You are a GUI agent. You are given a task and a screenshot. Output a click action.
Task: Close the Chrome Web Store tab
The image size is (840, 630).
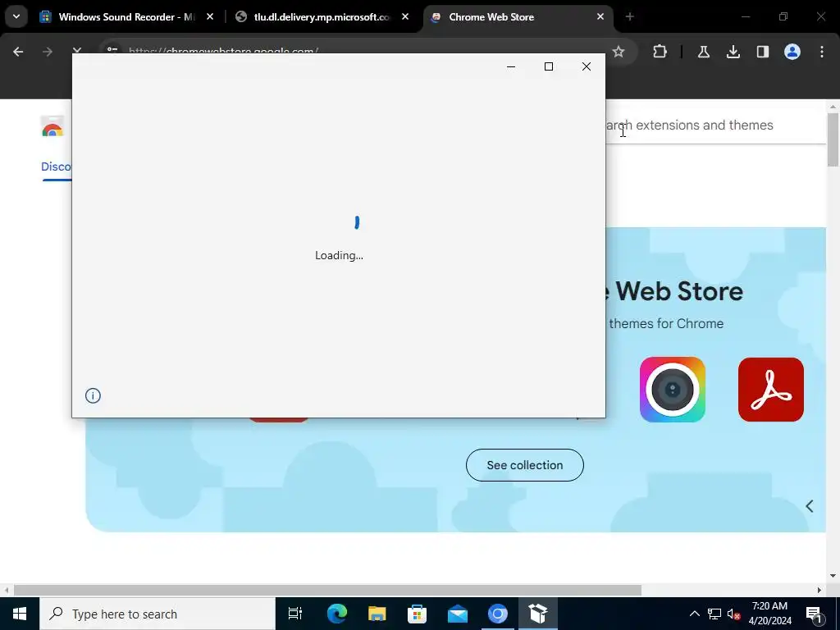click(x=600, y=16)
